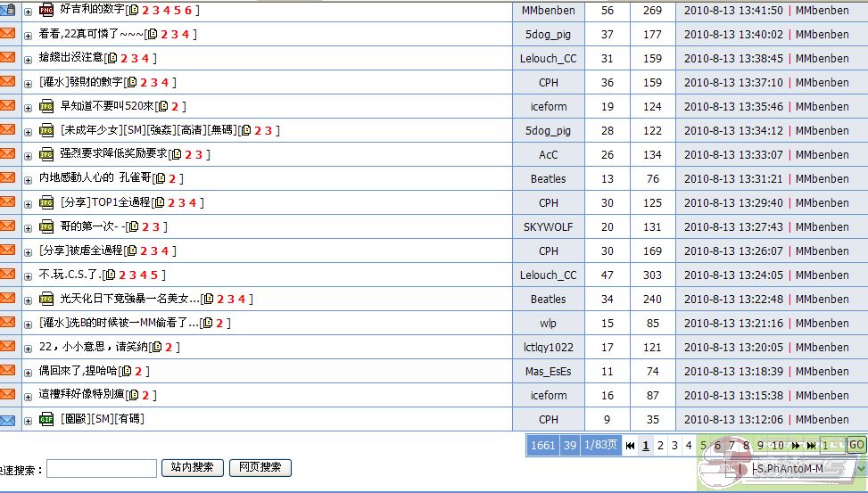Click the PNG attachment icon beside 好吉利的数字

point(46,11)
